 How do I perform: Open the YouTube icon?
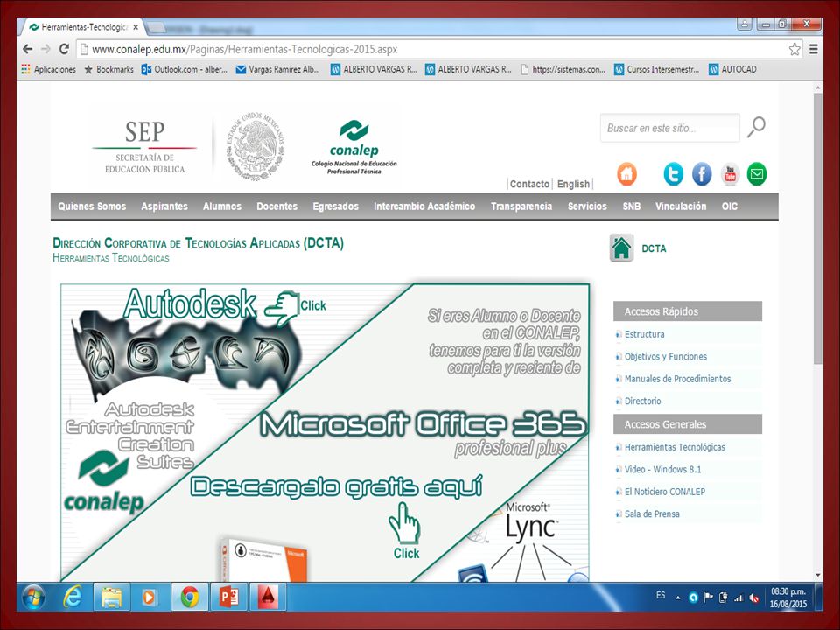730,174
